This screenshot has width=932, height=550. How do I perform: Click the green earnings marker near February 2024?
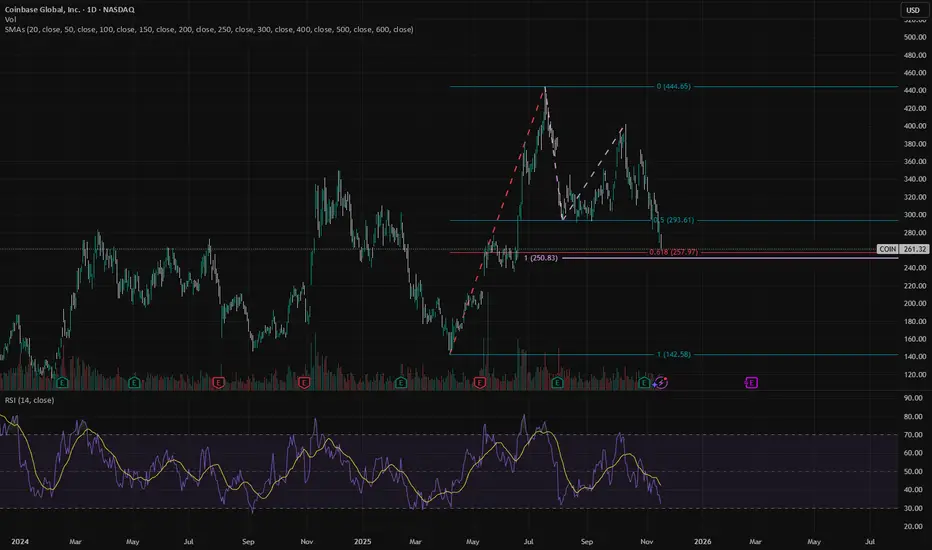tap(62, 383)
